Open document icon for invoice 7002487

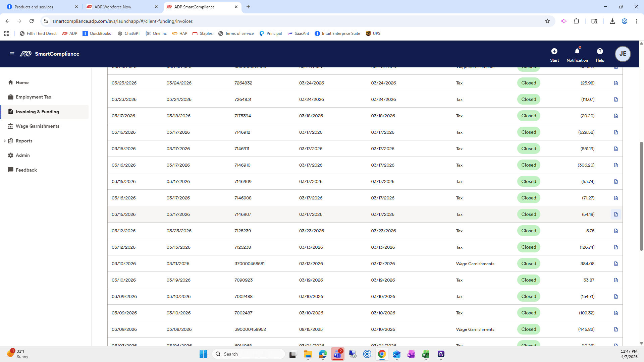pos(616,313)
